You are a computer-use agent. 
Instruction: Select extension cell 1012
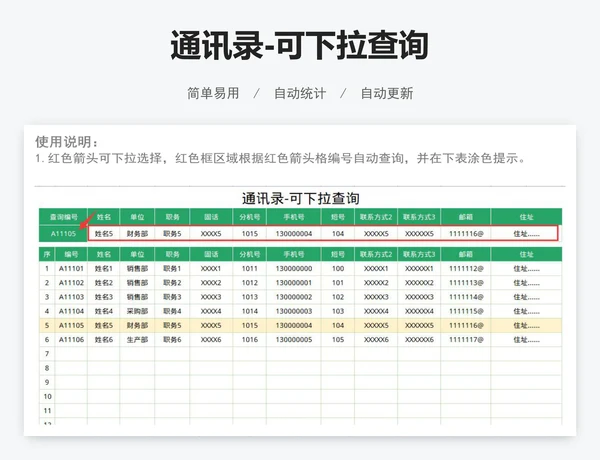pos(249,283)
